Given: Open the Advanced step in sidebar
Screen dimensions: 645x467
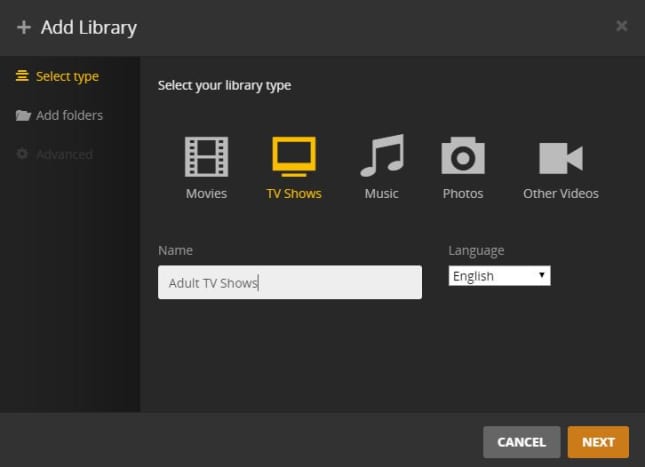Looking at the screenshot, I should click(54, 154).
